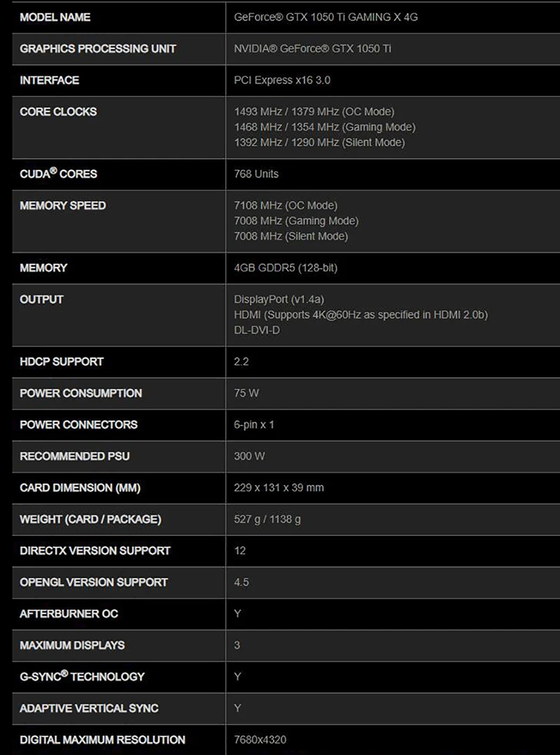The image size is (560, 755).
Task: Select the GeForce GTX 1050 Ti GAMING X 4G value
Action: click(325, 17)
